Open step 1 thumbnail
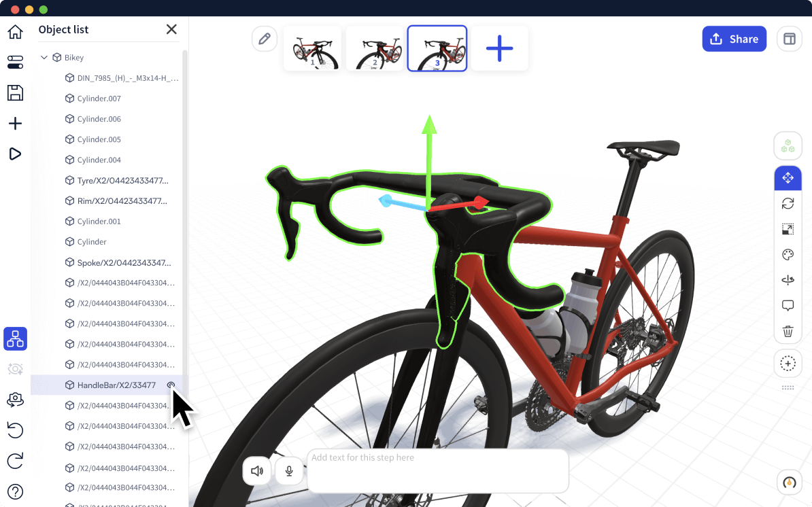This screenshot has height=507, width=812. click(312, 49)
